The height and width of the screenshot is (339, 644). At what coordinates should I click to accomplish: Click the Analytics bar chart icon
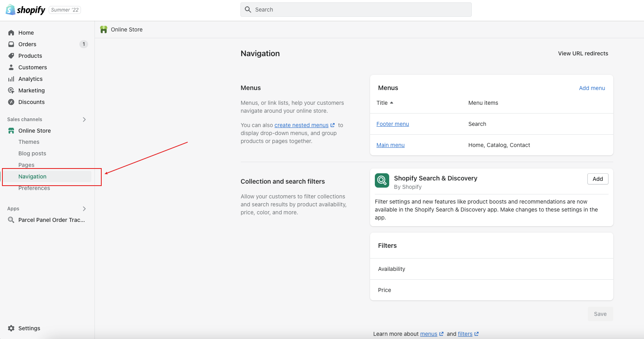coord(11,79)
